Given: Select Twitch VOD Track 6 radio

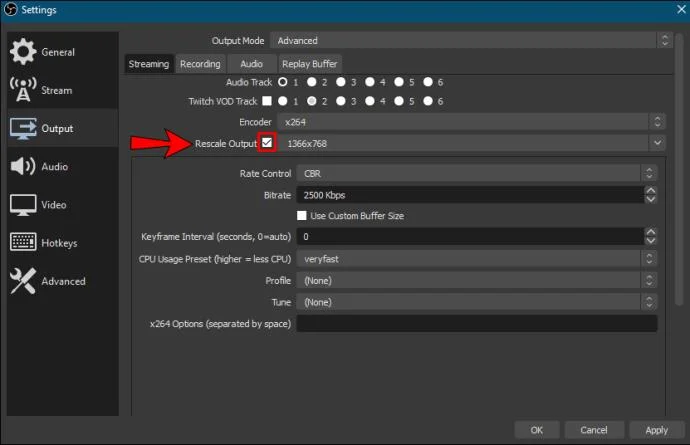Looking at the screenshot, I should [x=428, y=101].
